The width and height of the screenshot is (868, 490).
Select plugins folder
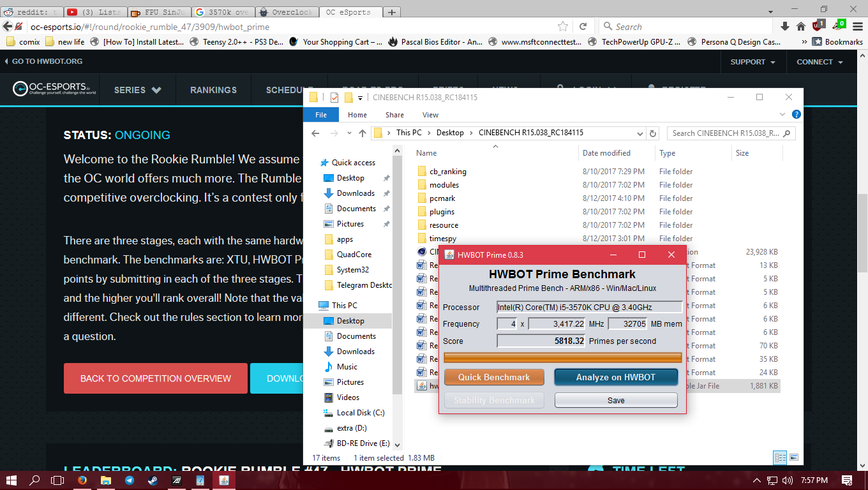[x=442, y=212]
